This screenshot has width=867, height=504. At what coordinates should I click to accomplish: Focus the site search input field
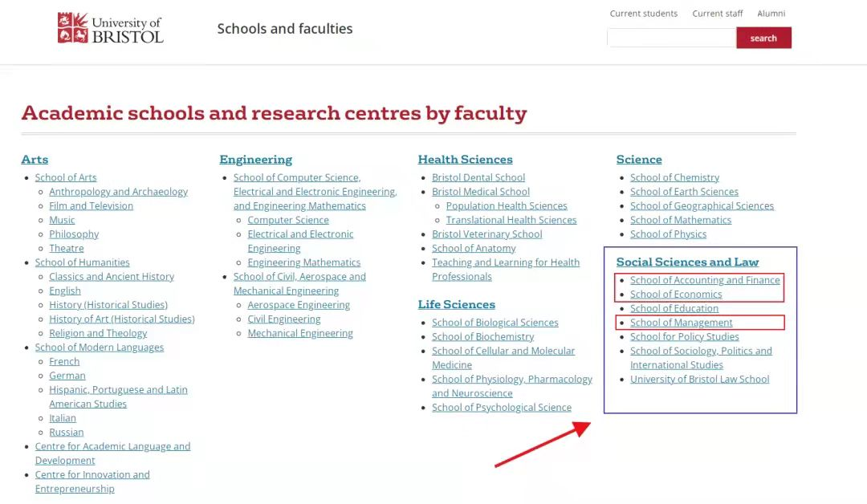coord(672,39)
